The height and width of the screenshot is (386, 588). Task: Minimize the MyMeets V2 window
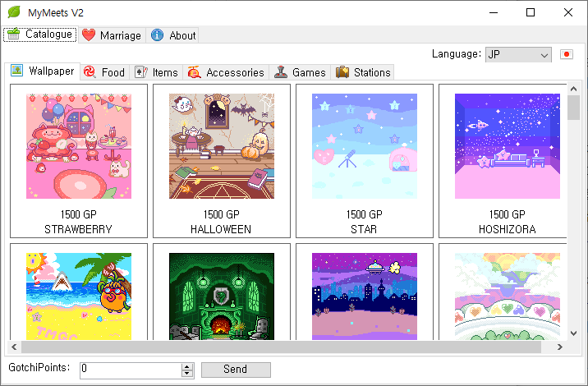pyautogui.click(x=494, y=12)
